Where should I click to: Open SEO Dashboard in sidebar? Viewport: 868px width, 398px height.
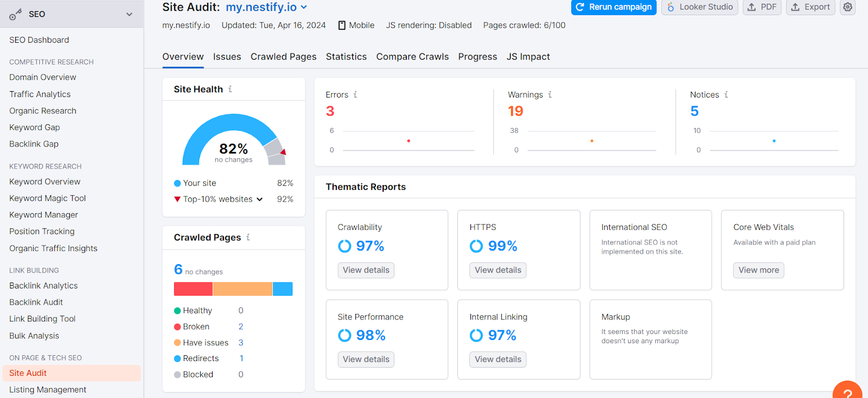click(x=39, y=40)
